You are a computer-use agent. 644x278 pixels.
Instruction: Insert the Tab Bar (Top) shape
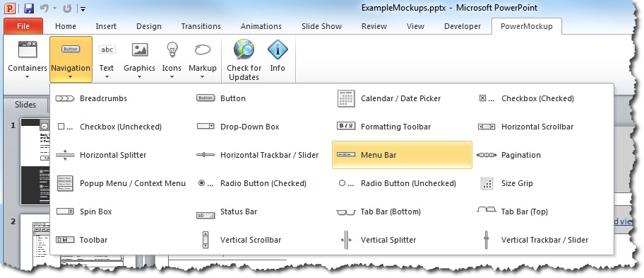point(542,212)
